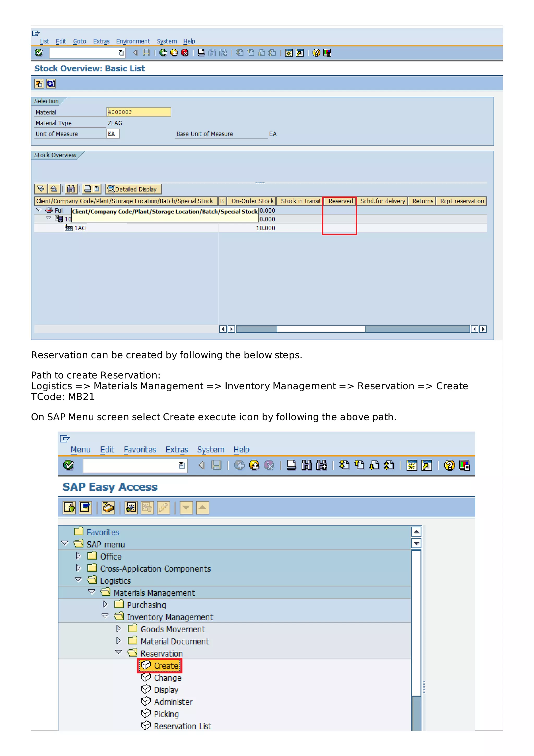Click Collapse All icon in Stock Overview grid toolbar
The width and height of the screenshot is (534, 756).
(x=54, y=189)
